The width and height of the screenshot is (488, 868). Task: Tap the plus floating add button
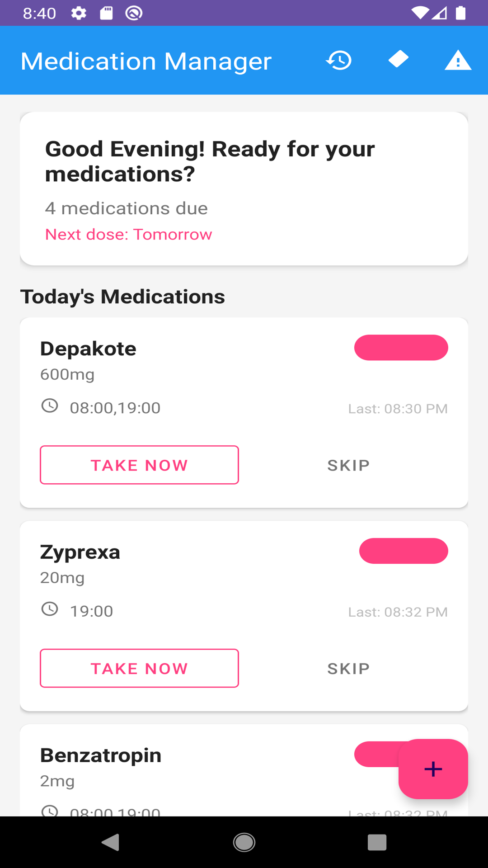(x=433, y=769)
